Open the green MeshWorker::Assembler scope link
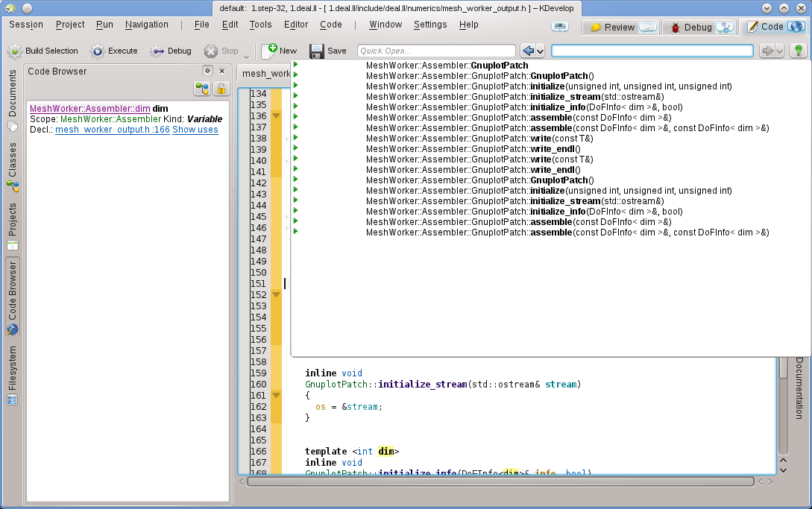 (111, 118)
